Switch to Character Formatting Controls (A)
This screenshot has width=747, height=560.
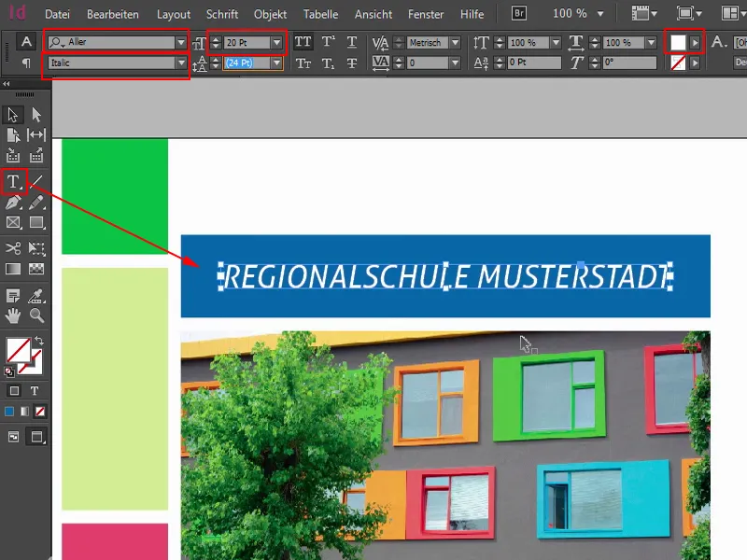[26, 42]
